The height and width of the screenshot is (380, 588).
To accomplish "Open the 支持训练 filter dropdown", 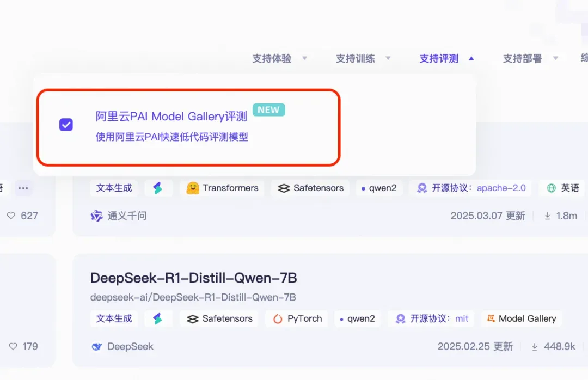I will (x=363, y=58).
